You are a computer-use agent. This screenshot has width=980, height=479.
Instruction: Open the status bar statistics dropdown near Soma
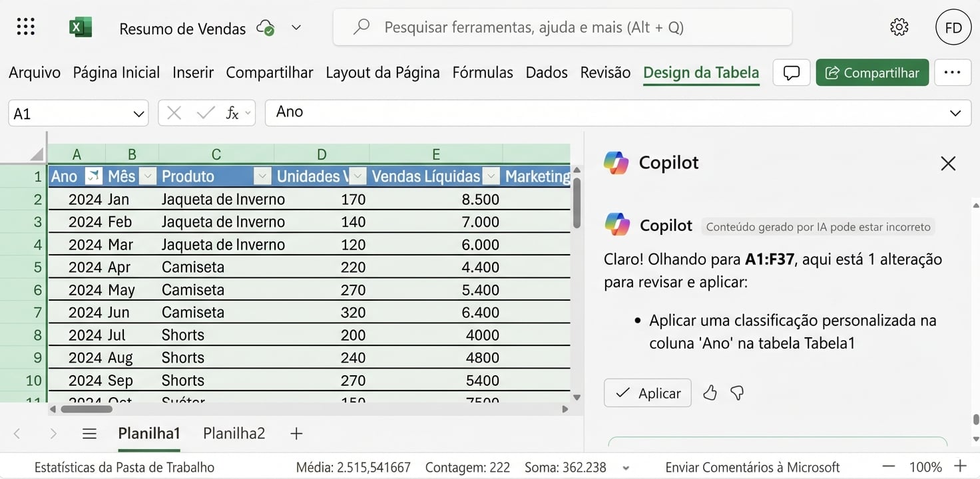click(624, 467)
